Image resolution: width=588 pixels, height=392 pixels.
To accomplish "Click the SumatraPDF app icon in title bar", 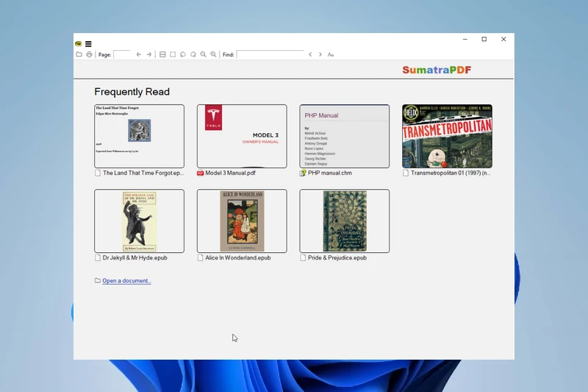I will [79, 44].
